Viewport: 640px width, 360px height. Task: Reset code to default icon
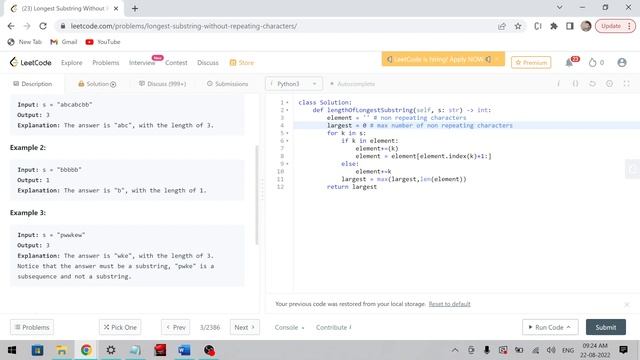[592, 84]
